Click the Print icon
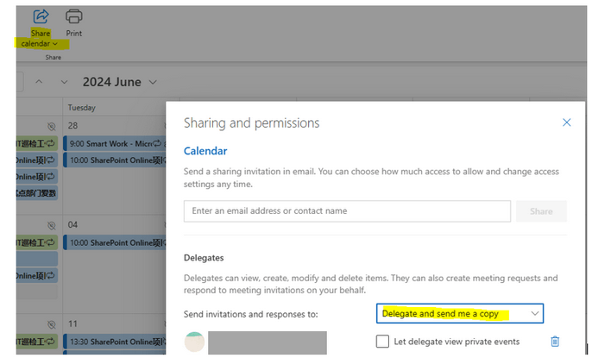This screenshot has height=364, width=592. click(73, 17)
